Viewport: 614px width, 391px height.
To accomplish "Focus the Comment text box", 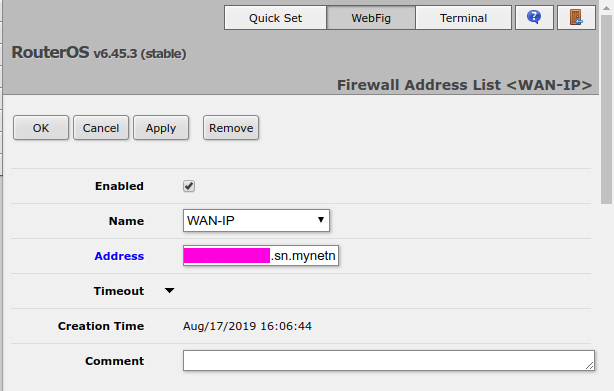I will click(389, 360).
